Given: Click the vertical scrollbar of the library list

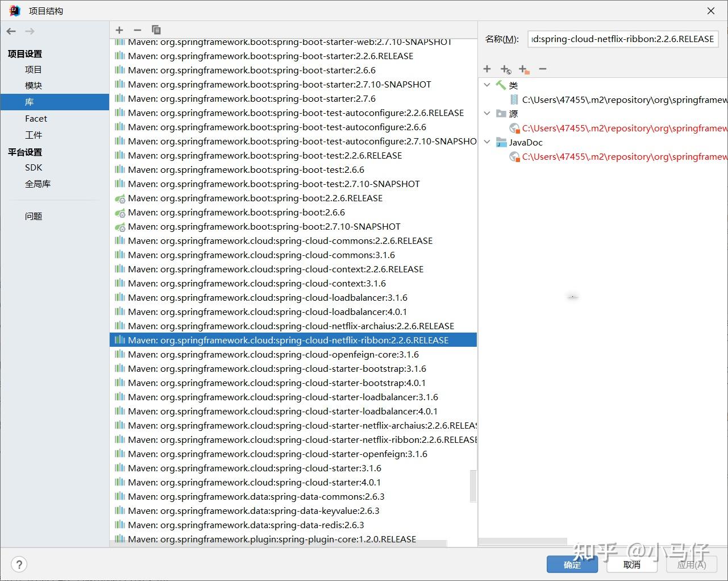Looking at the screenshot, I should click(473, 486).
